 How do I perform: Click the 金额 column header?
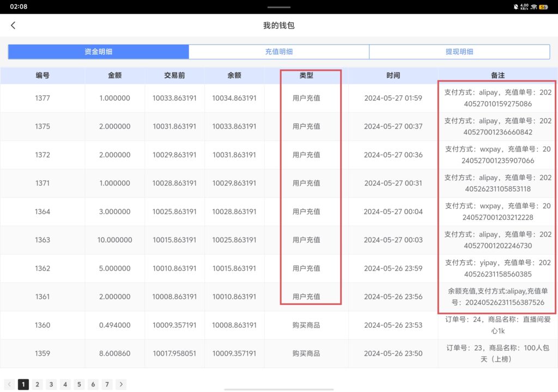(114, 75)
